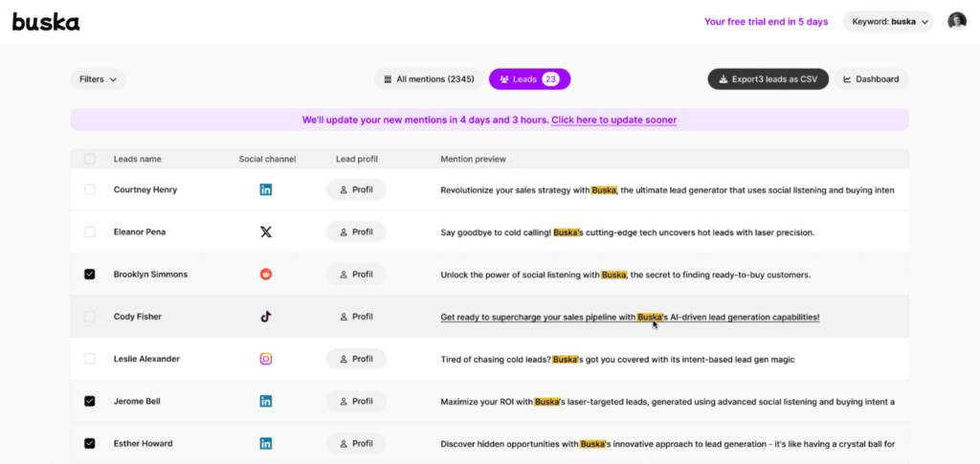Click the Leads count badge 23
This screenshot has height=464, width=980.
(550, 79)
